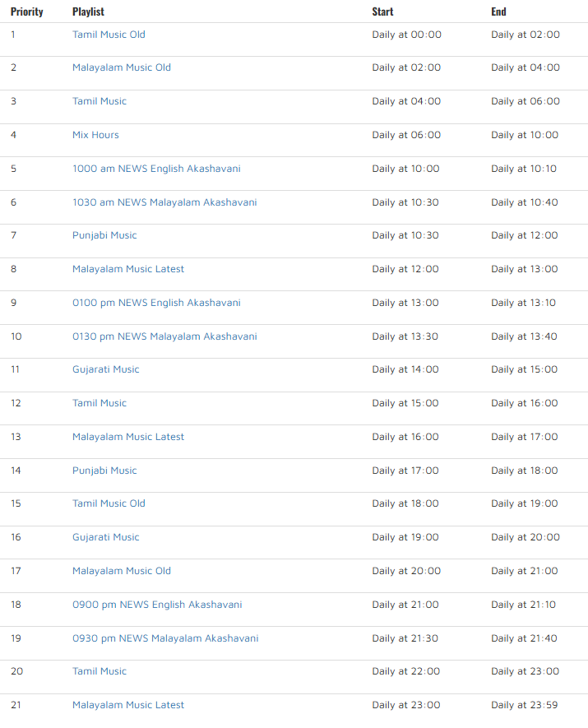
Task: Click the Priority column header
Action: (x=27, y=12)
